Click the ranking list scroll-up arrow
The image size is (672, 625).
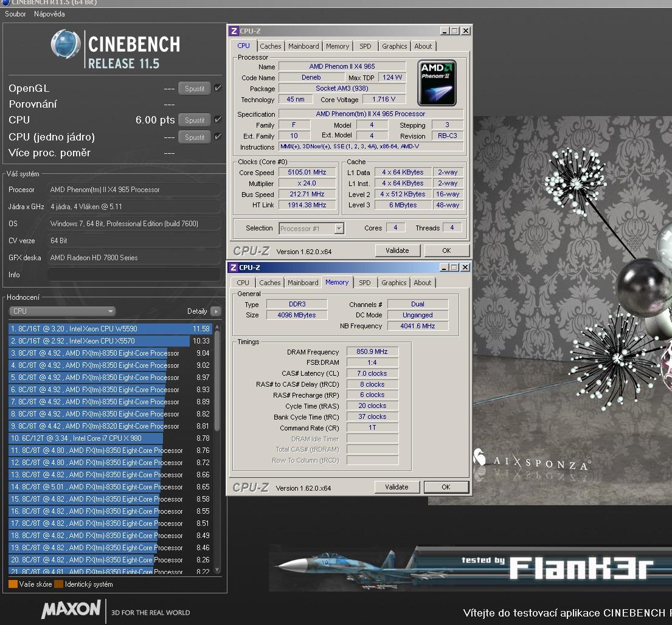coord(217,327)
